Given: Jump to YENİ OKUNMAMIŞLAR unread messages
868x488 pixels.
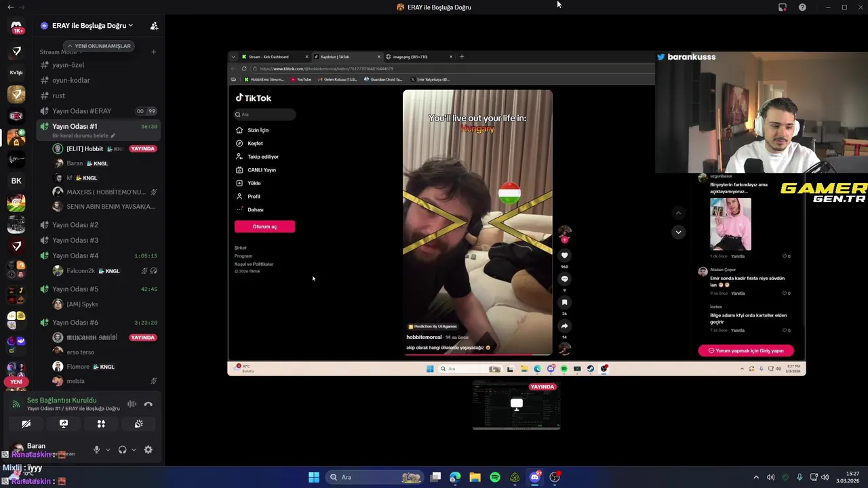Looking at the screenshot, I should (x=99, y=46).
